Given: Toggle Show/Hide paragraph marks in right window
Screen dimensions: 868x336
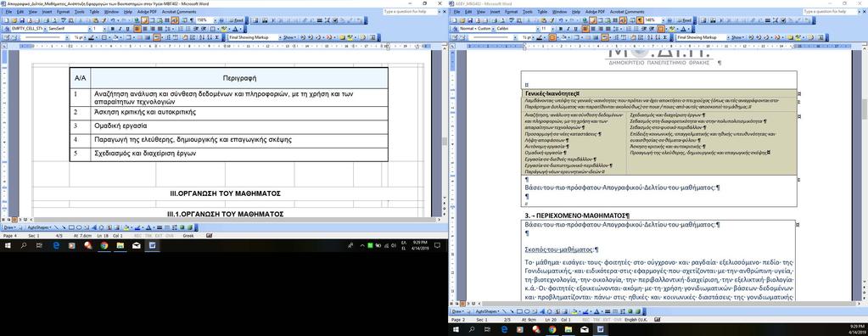Looking at the screenshot, I should pos(640,20).
